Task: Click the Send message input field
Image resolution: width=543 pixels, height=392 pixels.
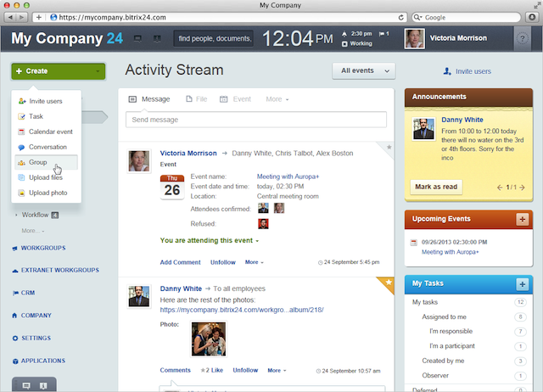Action: point(255,120)
